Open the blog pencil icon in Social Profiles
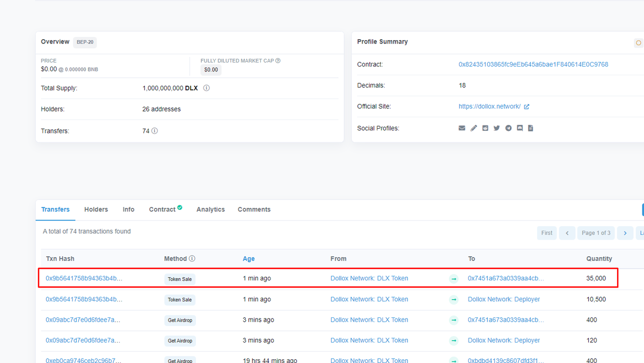This screenshot has width=644, height=363. [x=473, y=128]
